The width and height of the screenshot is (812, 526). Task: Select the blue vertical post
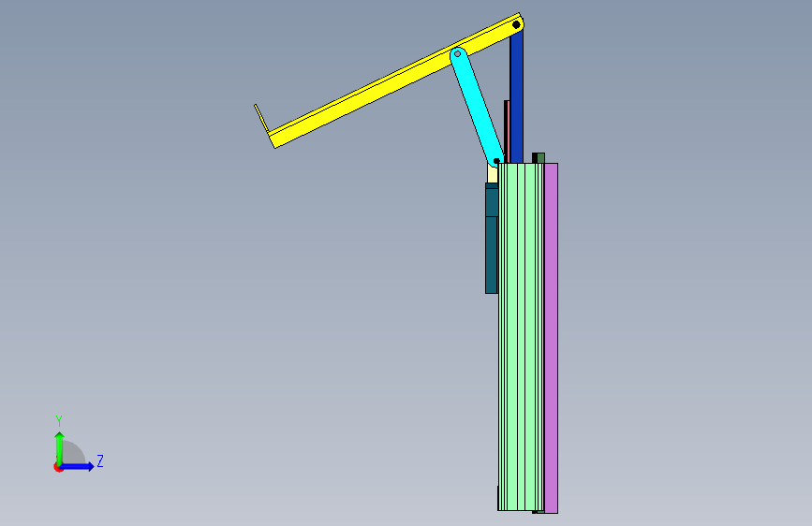tap(516, 97)
